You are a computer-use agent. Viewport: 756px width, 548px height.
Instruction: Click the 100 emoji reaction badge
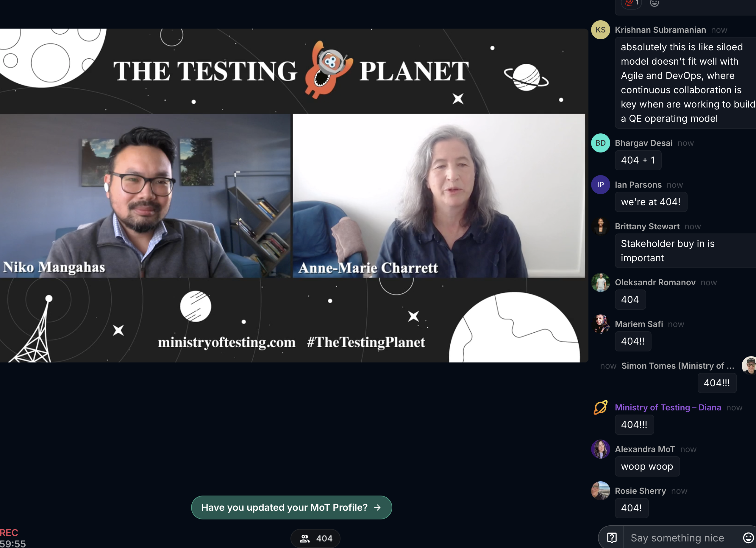tap(631, 3)
